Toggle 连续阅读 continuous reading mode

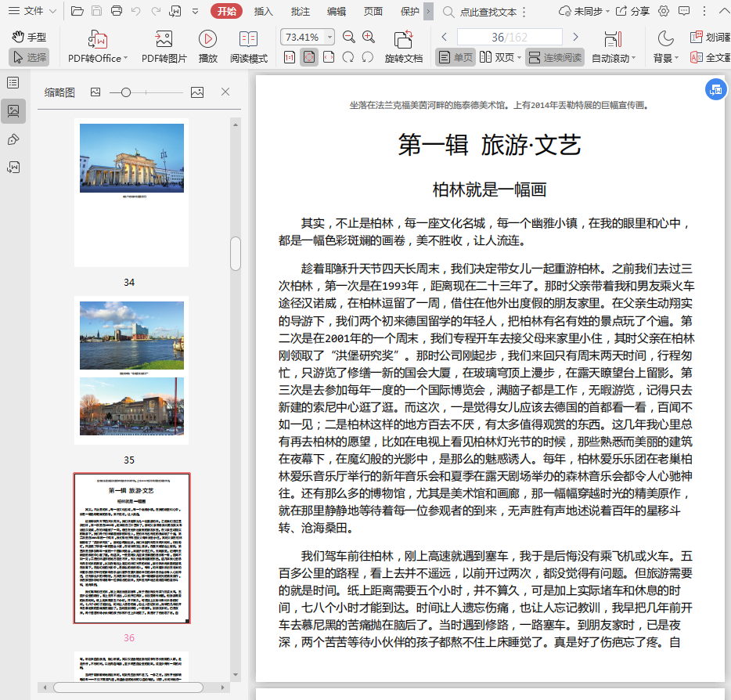[x=555, y=57]
